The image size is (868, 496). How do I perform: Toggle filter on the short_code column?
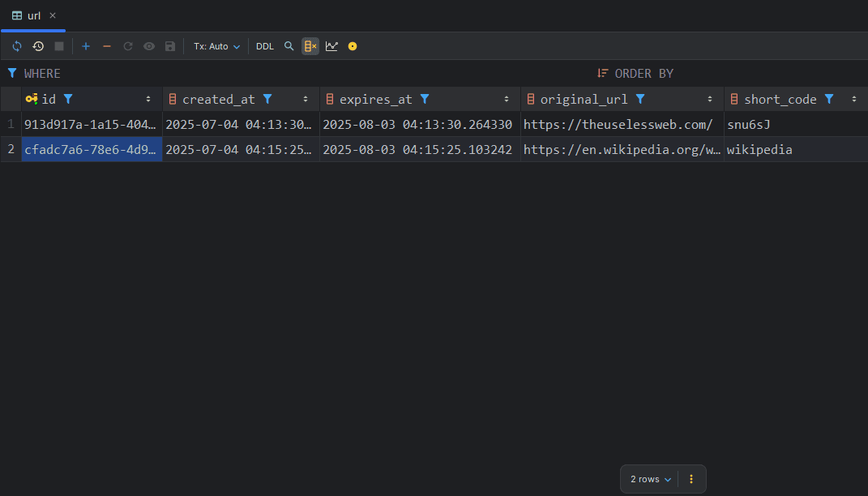tap(829, 99)
